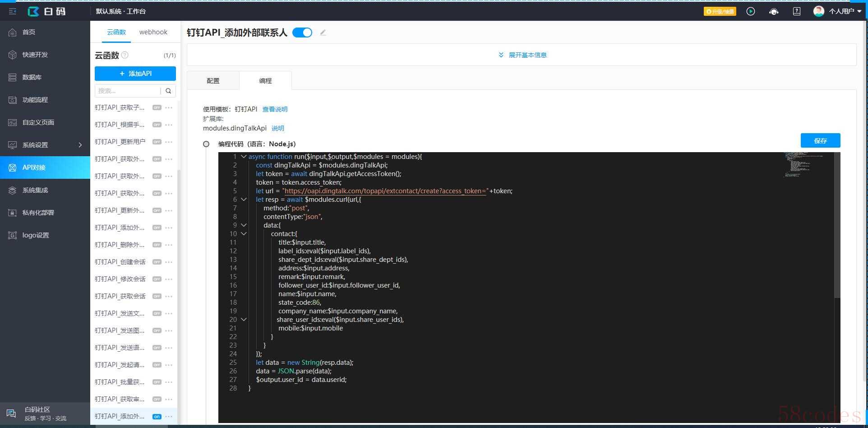Open 自定义页面 section
Image resolution: width=868 pixels, height=428 pixels.
[x=45, y=122]
